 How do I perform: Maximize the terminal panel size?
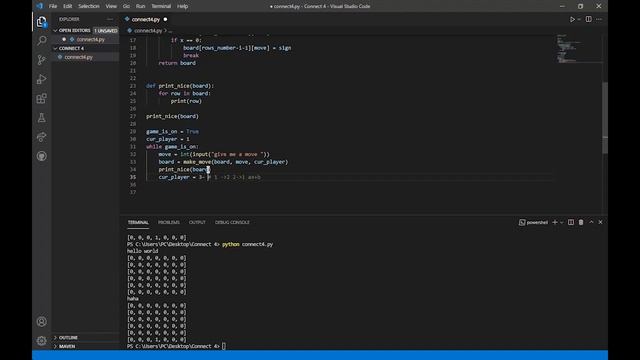[591, 222]
